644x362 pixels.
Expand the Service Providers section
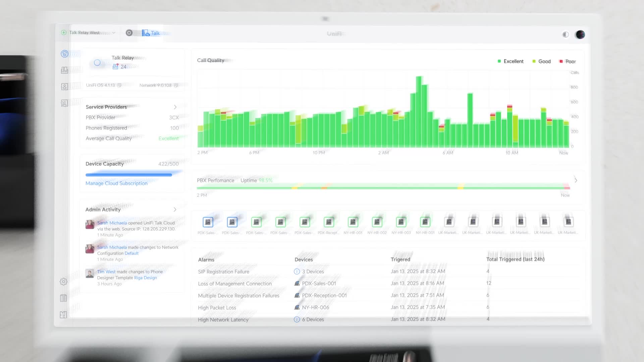point(175,107)
